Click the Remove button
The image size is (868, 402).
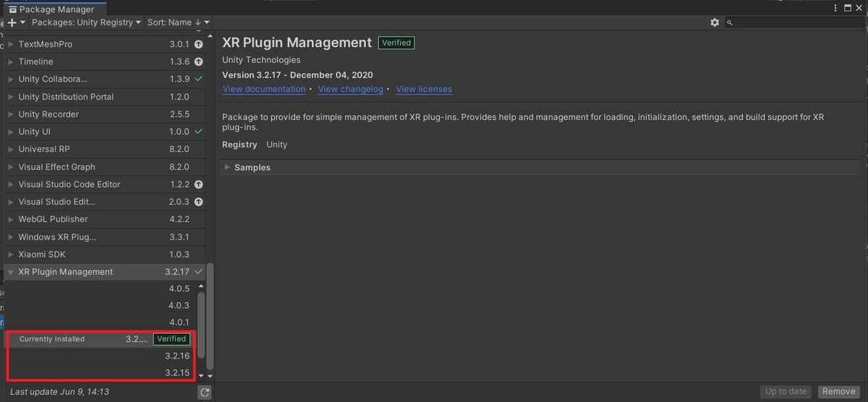pyautogui.click(x=839, y=391)
